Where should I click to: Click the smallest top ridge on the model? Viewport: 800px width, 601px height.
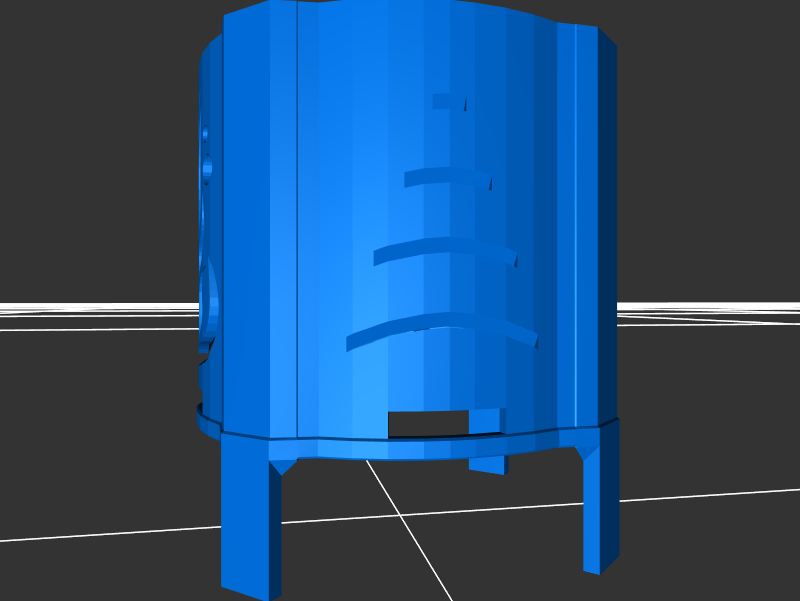(x=447, y=100)
